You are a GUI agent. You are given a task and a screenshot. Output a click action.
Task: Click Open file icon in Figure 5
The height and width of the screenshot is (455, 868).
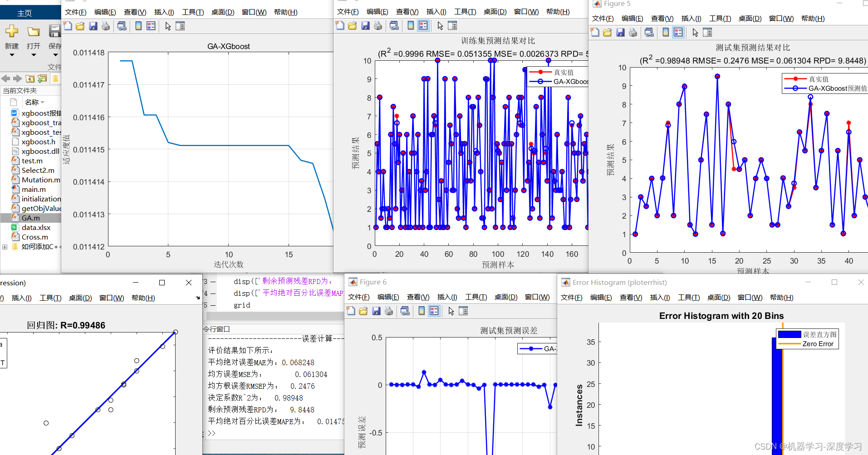coord(608,32)
